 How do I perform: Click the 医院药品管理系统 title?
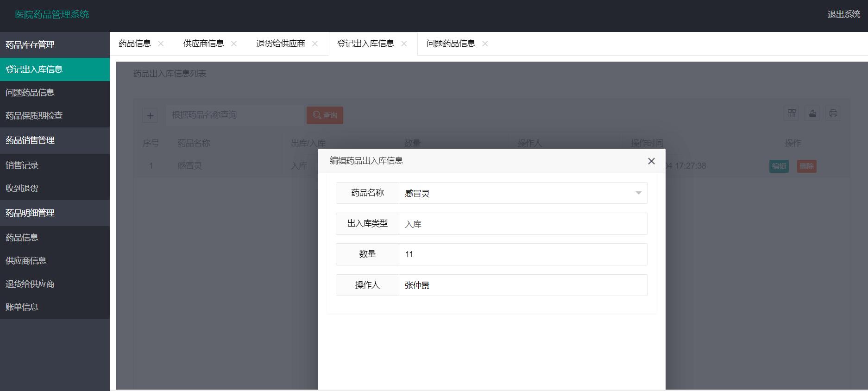click(x=52, y=14)
